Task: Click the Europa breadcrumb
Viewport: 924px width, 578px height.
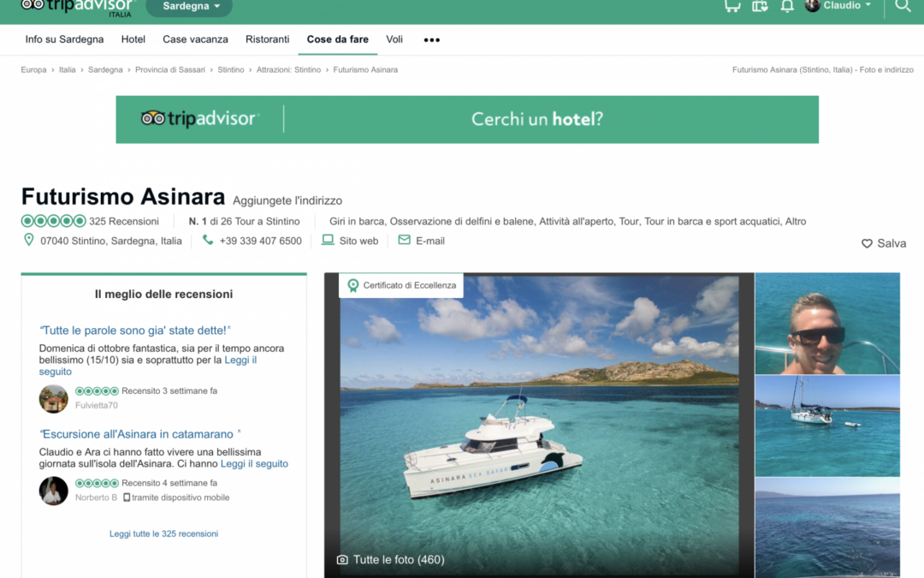Action: (x=33, y=69)
